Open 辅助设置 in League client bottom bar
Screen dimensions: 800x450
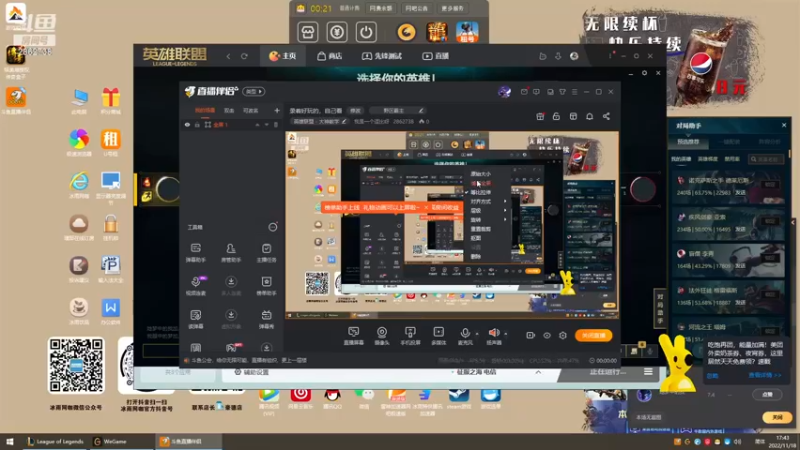point(251,372)
